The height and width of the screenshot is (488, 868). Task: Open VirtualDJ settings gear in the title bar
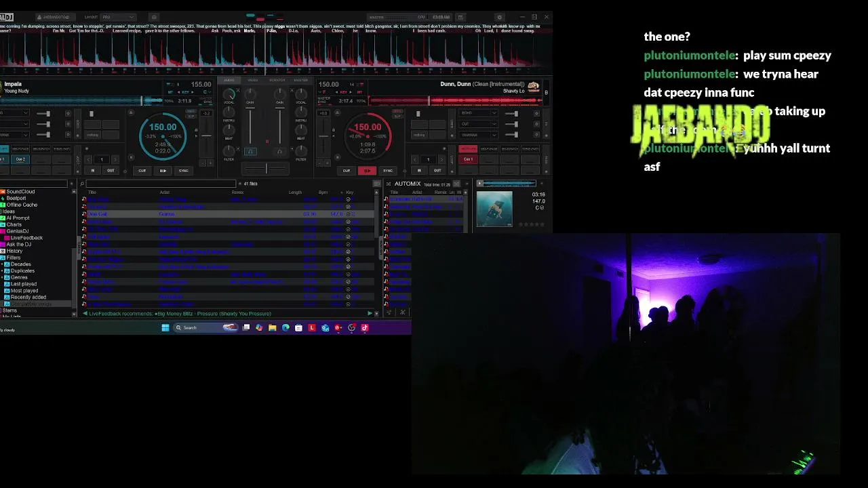point(500,17)
